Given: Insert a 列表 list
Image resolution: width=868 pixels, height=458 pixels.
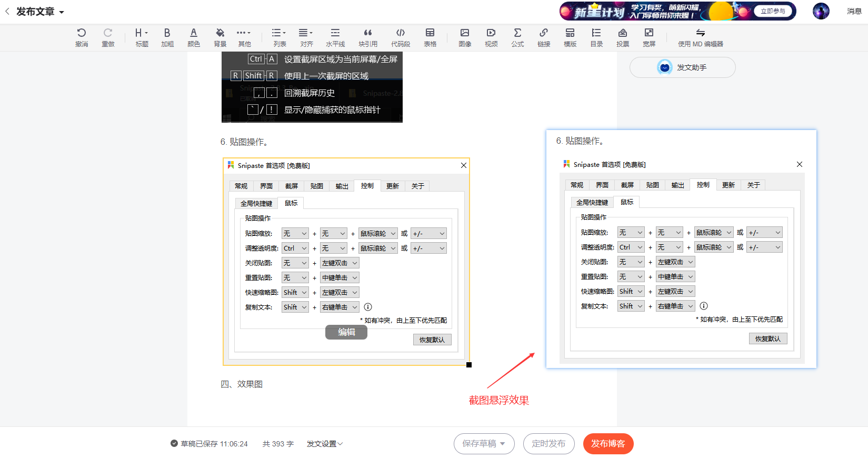Looking at the screenshot, I should point(280,38).
